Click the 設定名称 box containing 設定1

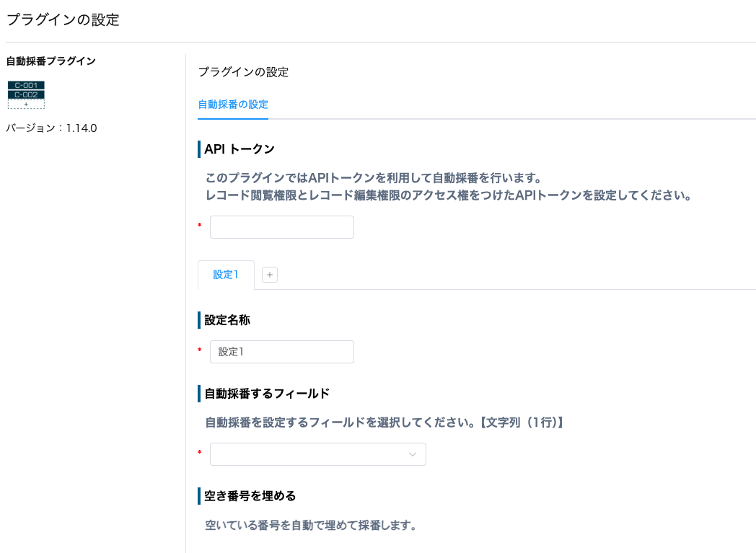click(x=281, y=351)
